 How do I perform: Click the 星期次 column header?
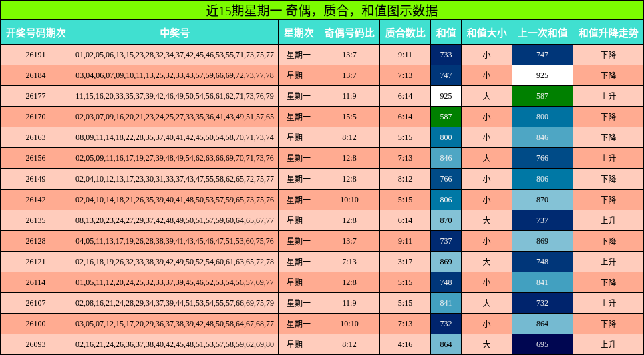299,33
